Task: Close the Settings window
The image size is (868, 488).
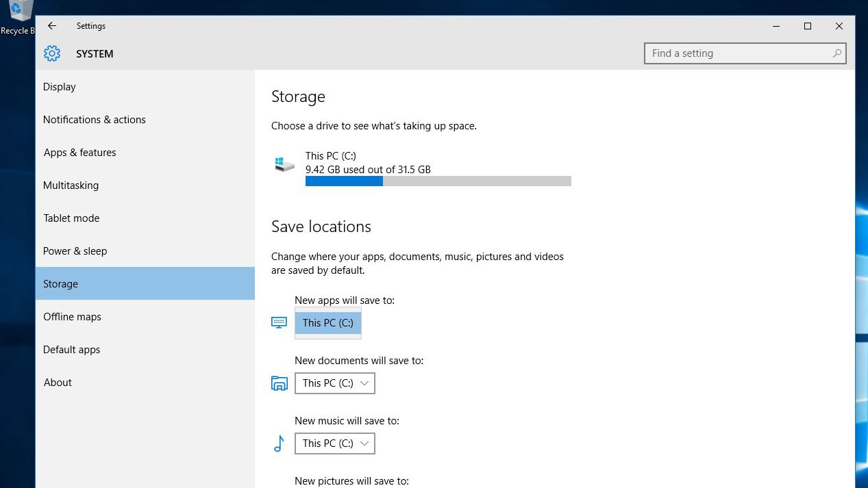Action: point(839,26)
